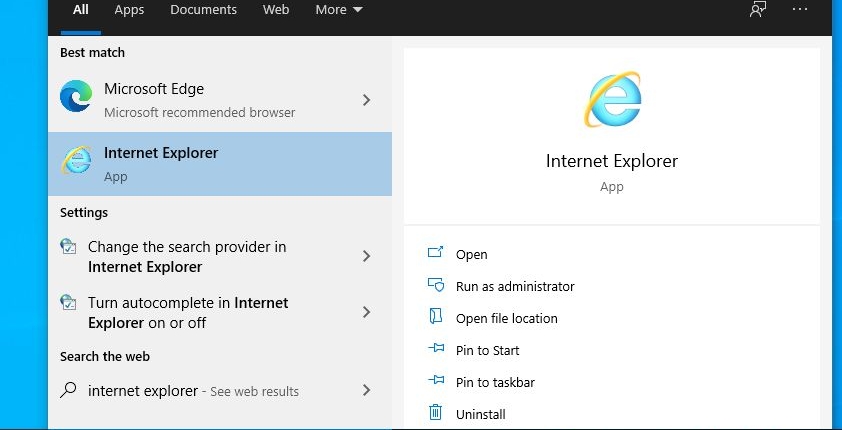The height and width of the screenshot is (430, 842).
Task: Select Pin to Start action
Action: [487, 351]
